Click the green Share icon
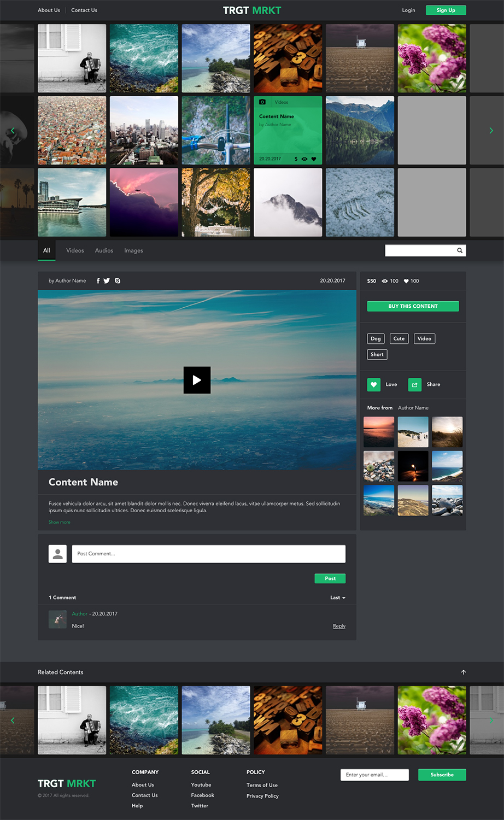 coord(415,384)
